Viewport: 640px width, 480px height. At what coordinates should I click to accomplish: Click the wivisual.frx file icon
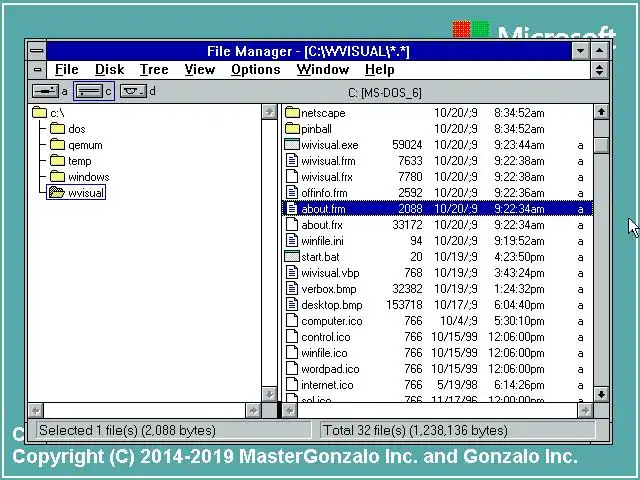[x=291, y=176]
